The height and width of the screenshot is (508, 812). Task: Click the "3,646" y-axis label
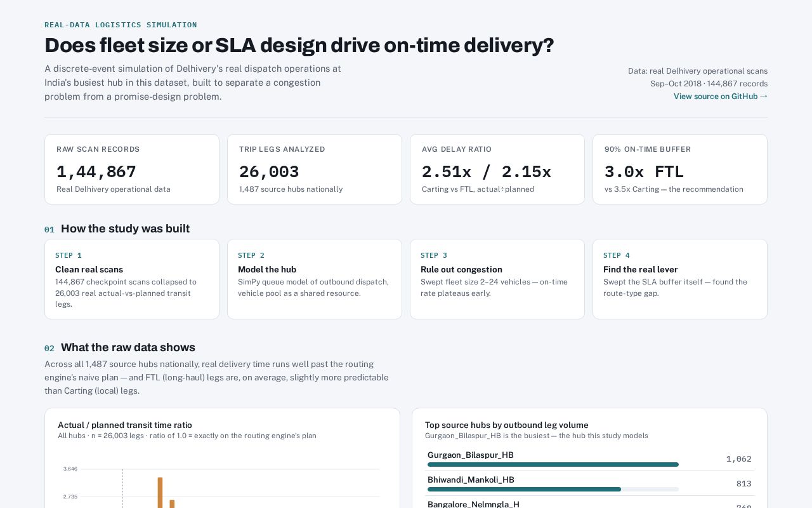click(x=70, y=469)
